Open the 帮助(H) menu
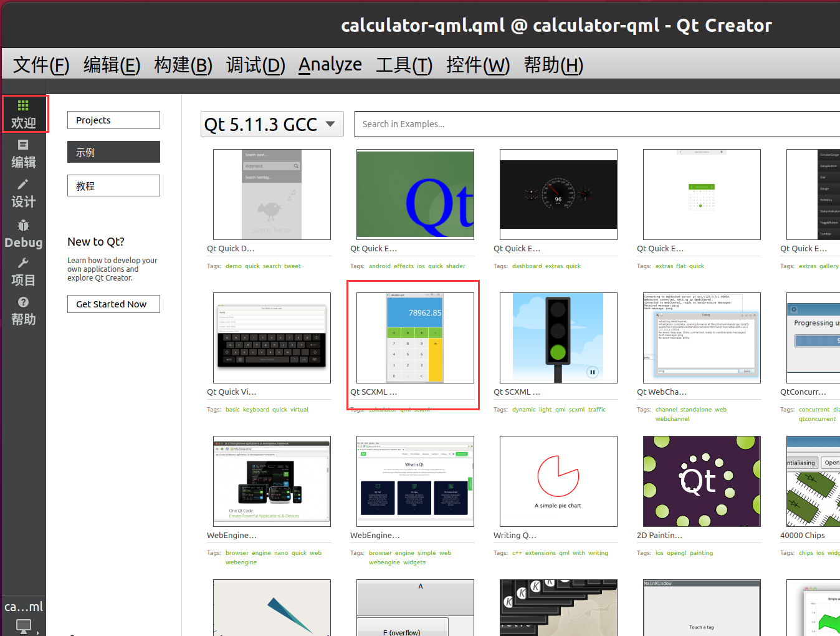The image size is (840, 636). (x=553, y=64)
